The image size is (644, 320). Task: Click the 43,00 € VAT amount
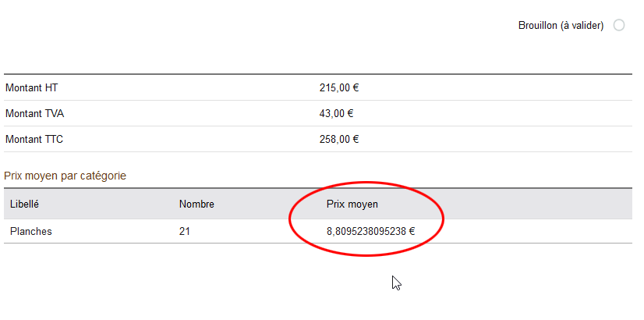coord(336,113)
